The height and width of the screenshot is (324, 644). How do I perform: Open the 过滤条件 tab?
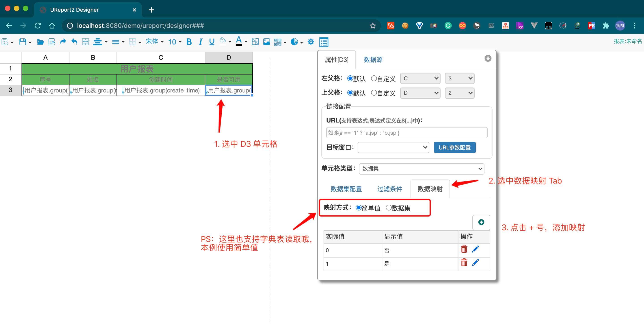tap(389, 189)
